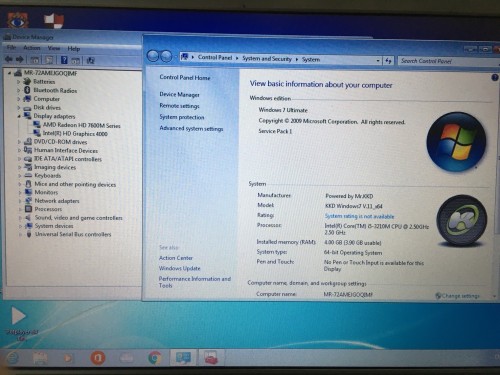Click the Help icon in Device Manager toolbar
This screenshot has height=375, width=500.
click(x=64, y=60)
